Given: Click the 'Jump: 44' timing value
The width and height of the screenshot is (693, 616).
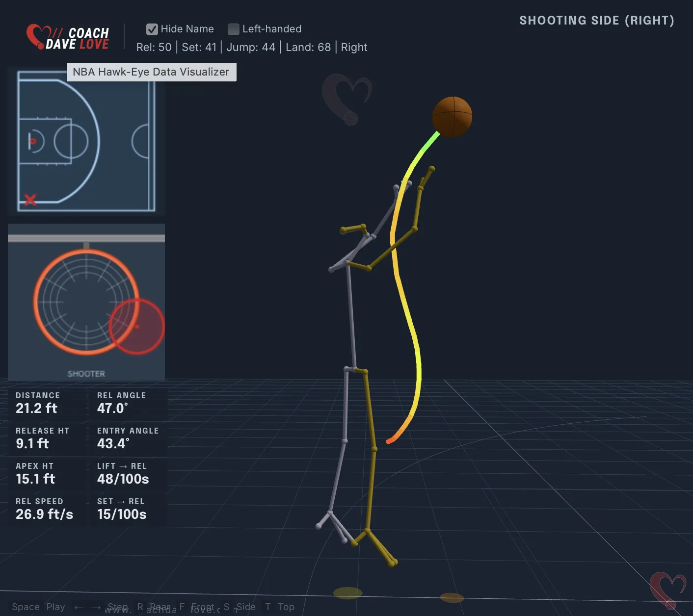Looking at the screenshot, I should [251, 47].
